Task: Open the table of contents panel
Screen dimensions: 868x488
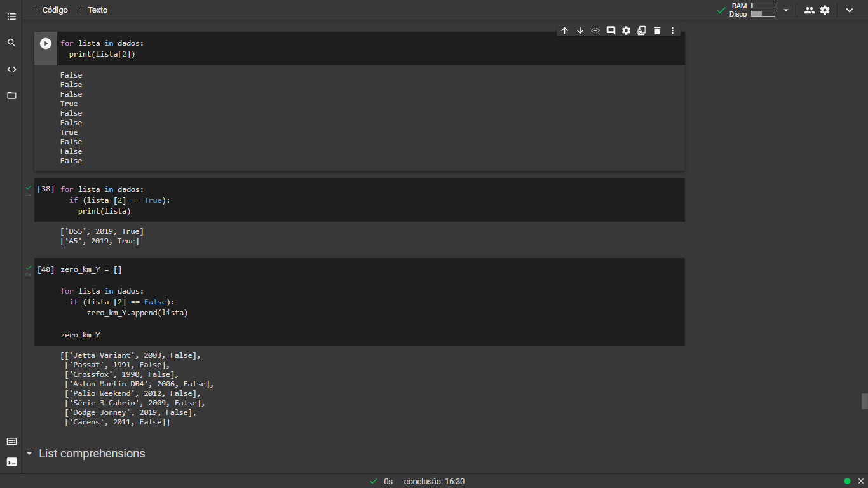Action: pyautogui.click(x=11, y=17)
